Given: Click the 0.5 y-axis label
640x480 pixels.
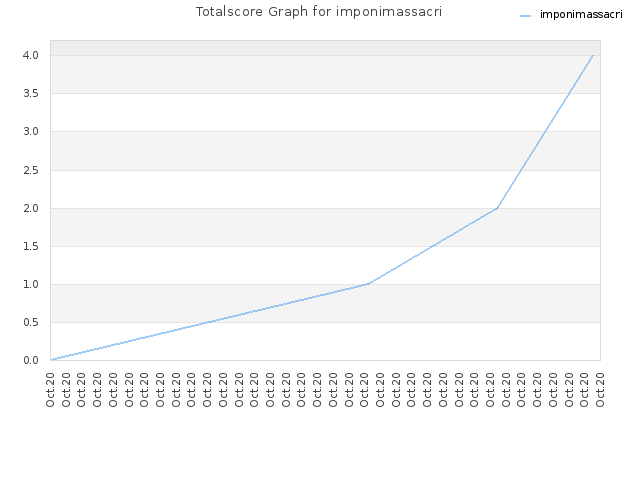Looking at the screenshot, I should 31,322.
